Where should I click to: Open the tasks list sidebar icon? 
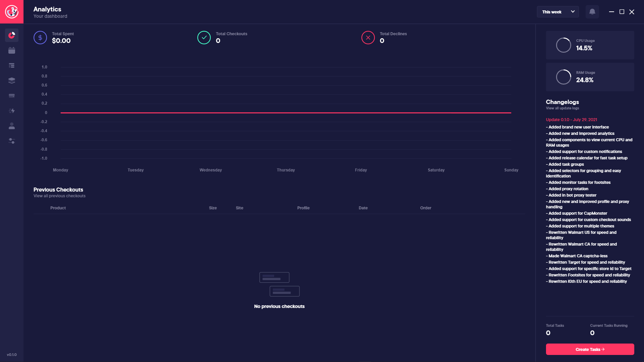(12, 65)
